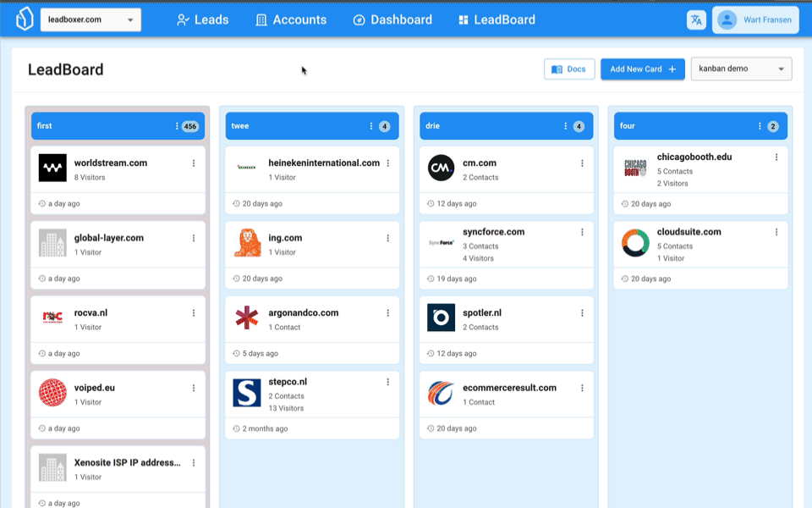The height and width of the screenshot is (508, 812).
Task: Click the LeadBoxer logo icon
Action: [x=25, y=19]
